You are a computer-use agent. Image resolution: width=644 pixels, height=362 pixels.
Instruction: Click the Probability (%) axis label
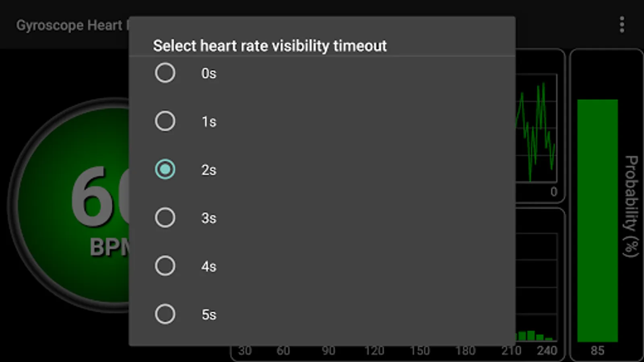tap(631, 206)
